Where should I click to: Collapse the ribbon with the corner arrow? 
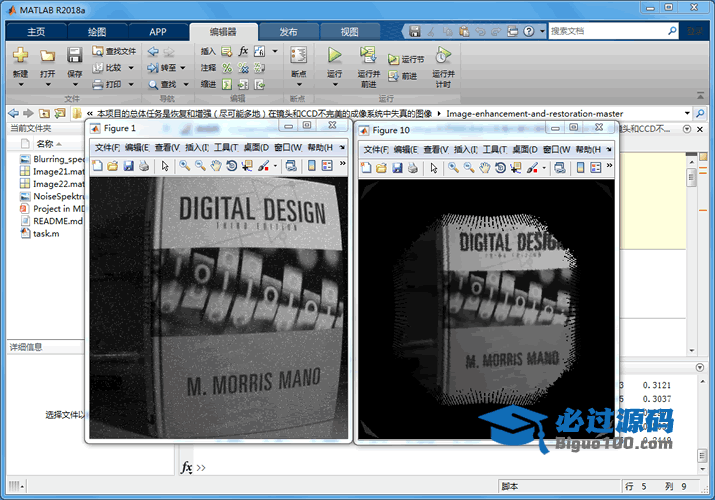pyautogui.click(x=700, y=95)
